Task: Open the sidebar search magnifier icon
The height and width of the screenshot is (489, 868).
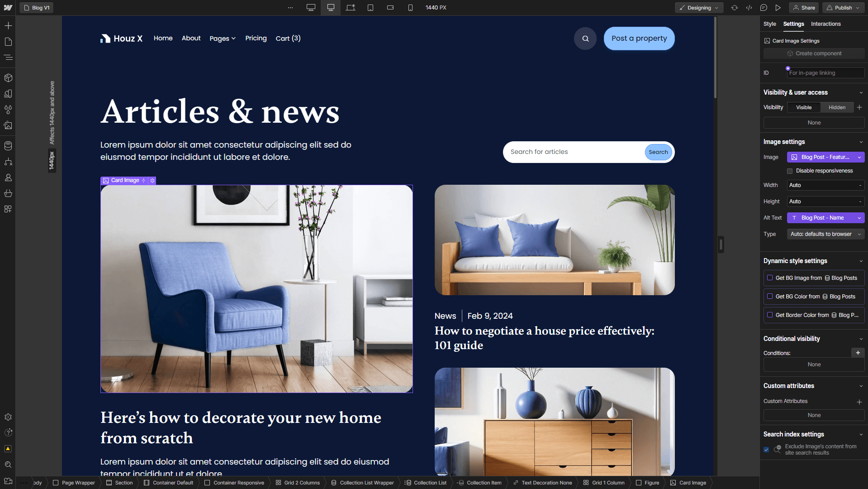Action: 8,465
